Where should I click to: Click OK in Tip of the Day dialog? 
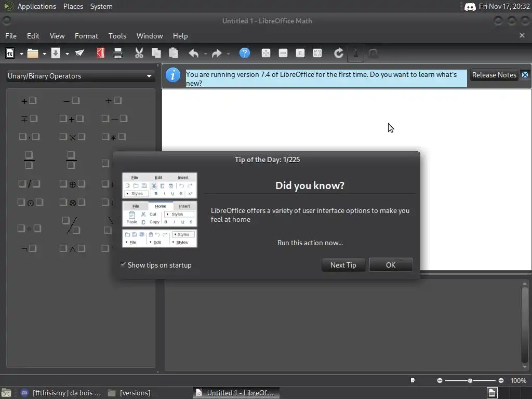[x=391, y=265]
